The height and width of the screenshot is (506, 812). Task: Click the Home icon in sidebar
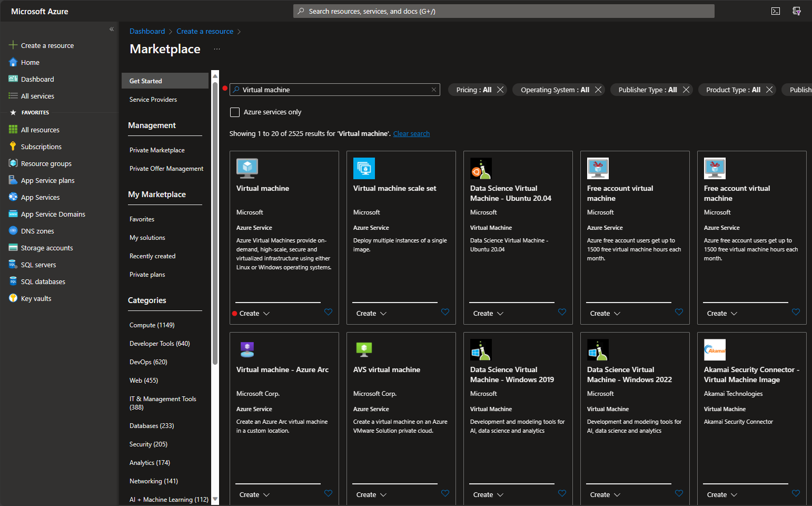[x=13, y=62]
